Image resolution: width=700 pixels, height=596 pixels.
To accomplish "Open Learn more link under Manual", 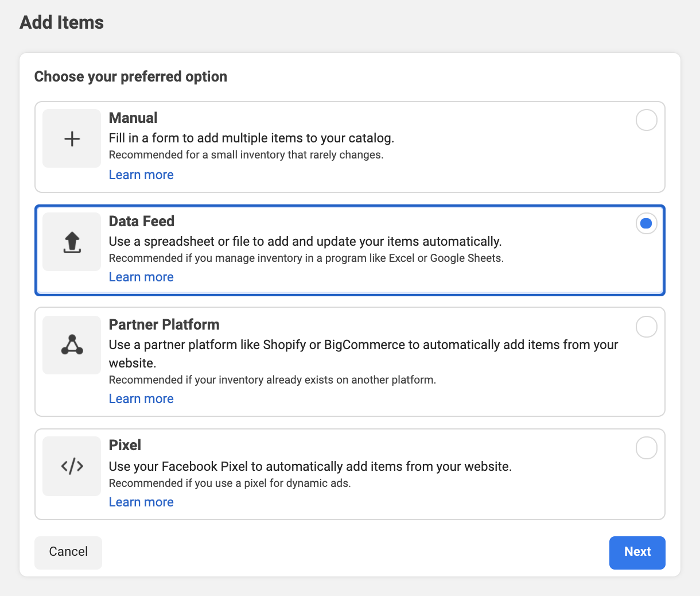I will pos(141,175).
